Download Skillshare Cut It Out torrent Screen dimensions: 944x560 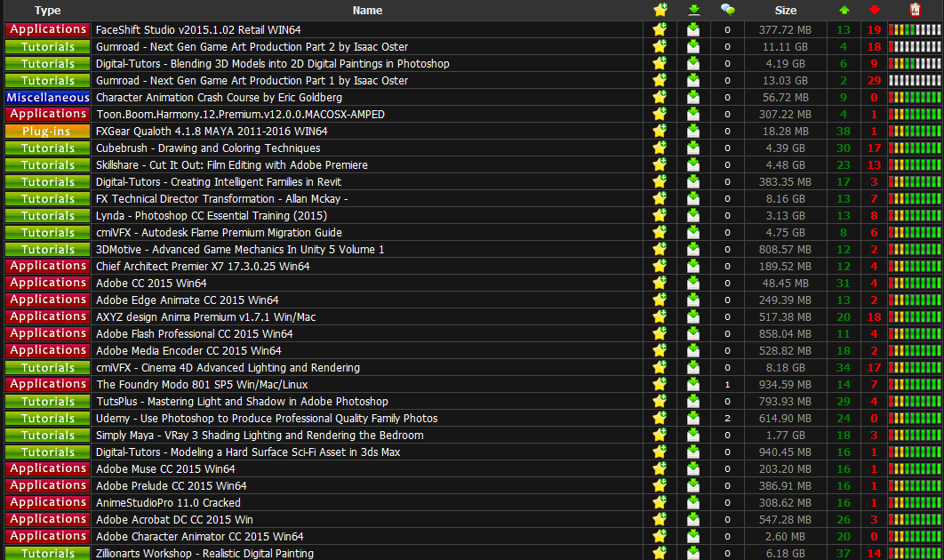coord(693,164)
